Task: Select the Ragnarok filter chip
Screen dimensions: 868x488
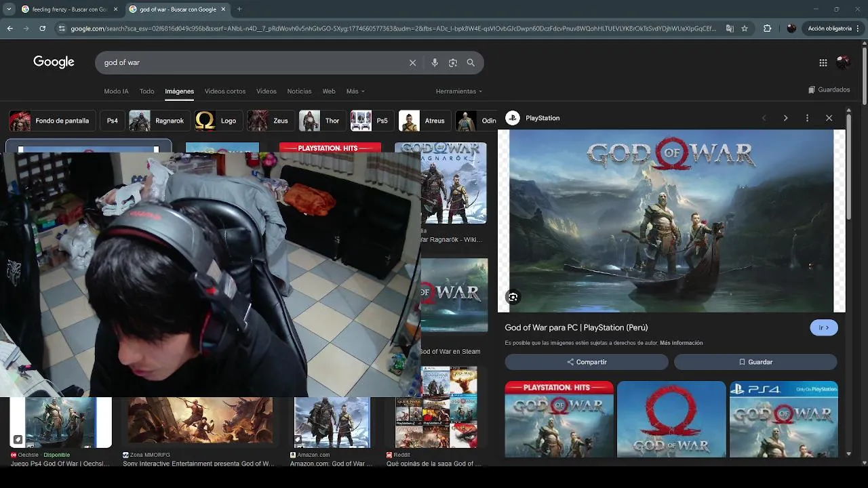Action: pos(160,121)
